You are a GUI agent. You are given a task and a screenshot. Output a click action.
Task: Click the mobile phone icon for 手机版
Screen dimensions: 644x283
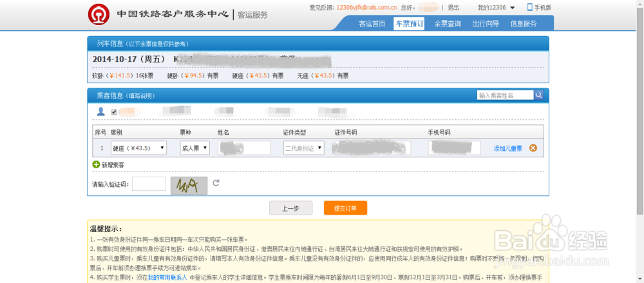coord(530,7)
